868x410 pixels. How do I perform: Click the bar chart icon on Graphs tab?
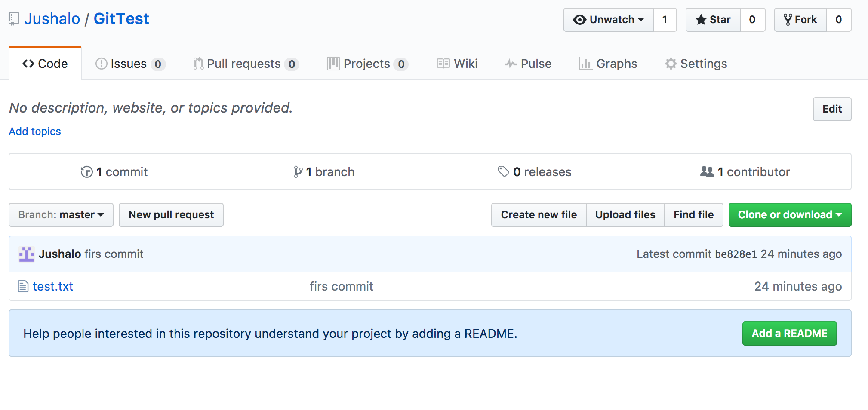pos(585,64)
